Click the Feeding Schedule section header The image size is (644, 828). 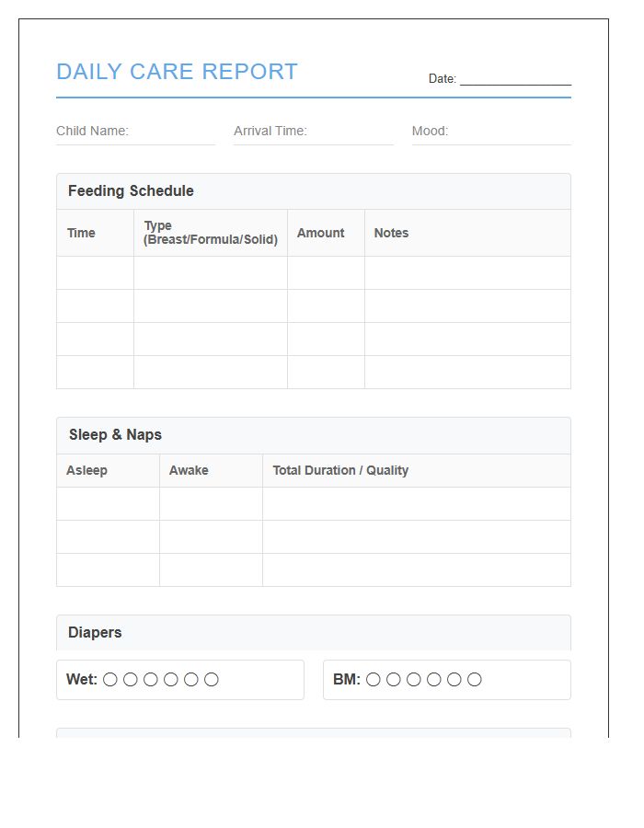(x=131, y=191)
